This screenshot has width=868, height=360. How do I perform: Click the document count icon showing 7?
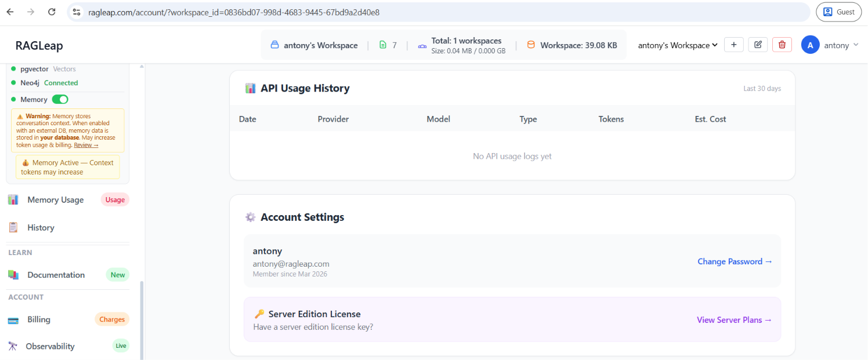coord(382,45)
